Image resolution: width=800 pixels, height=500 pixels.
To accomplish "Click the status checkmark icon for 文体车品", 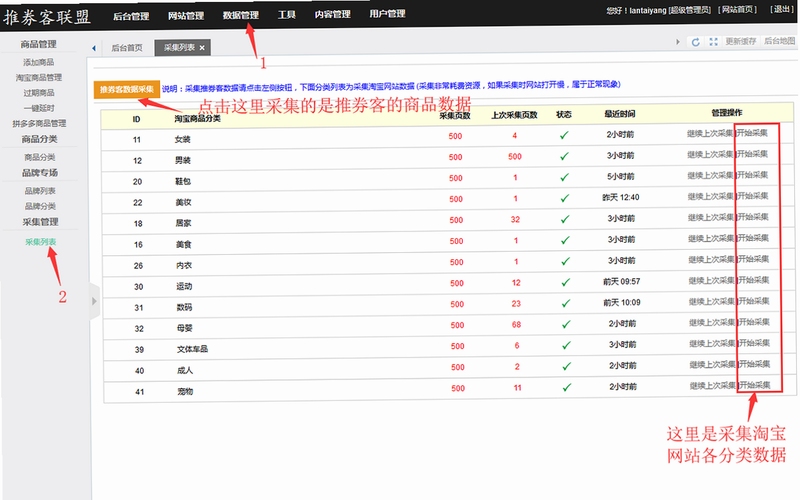I will coord(566,345).
